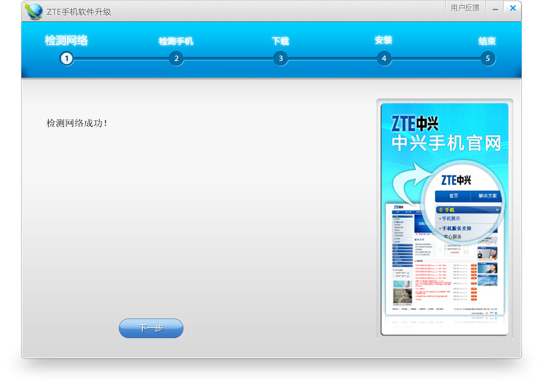The height and width of the screenshot is (392, 543).
Task: Expand the 手机服务支持 menu item
Action: (x=458, y=230)
